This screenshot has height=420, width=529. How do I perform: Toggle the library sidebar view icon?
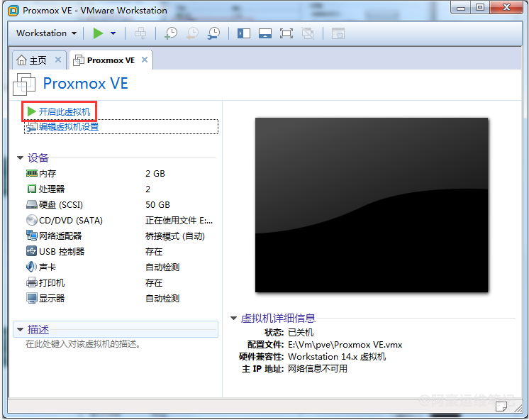coord(244,33)
